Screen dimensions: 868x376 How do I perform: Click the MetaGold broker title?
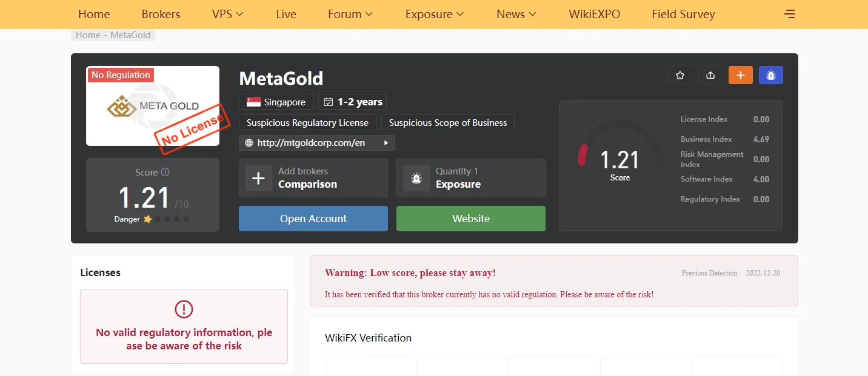click(x=281, y=79)
